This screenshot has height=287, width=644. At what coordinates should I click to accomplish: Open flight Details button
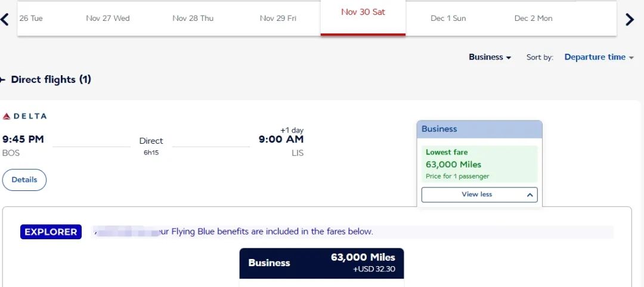[x=24, y=180]
